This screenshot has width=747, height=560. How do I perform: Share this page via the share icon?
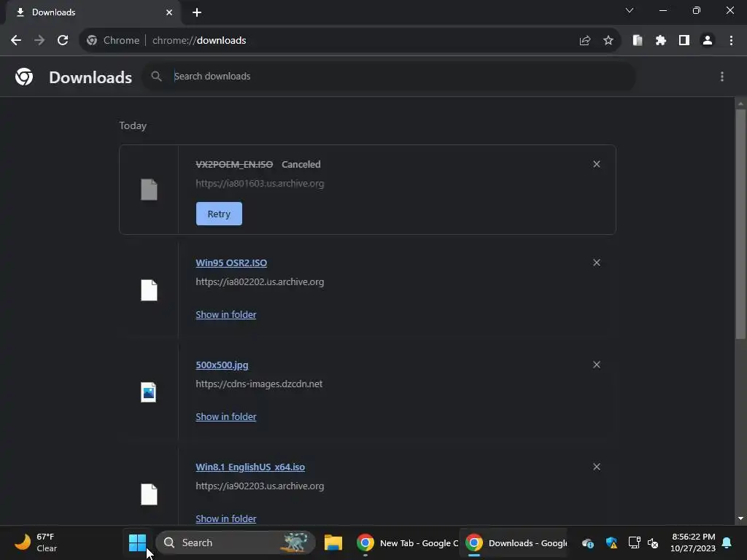(x=585, y=41)
